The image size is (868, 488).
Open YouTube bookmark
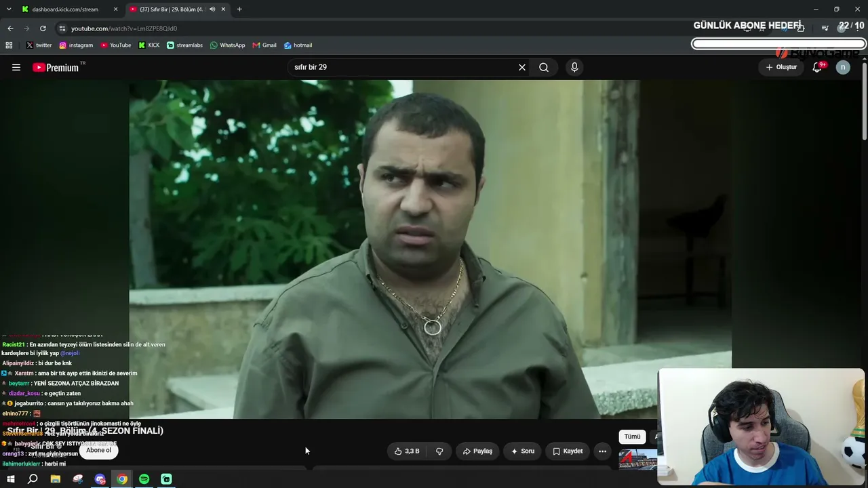(116, 45)
